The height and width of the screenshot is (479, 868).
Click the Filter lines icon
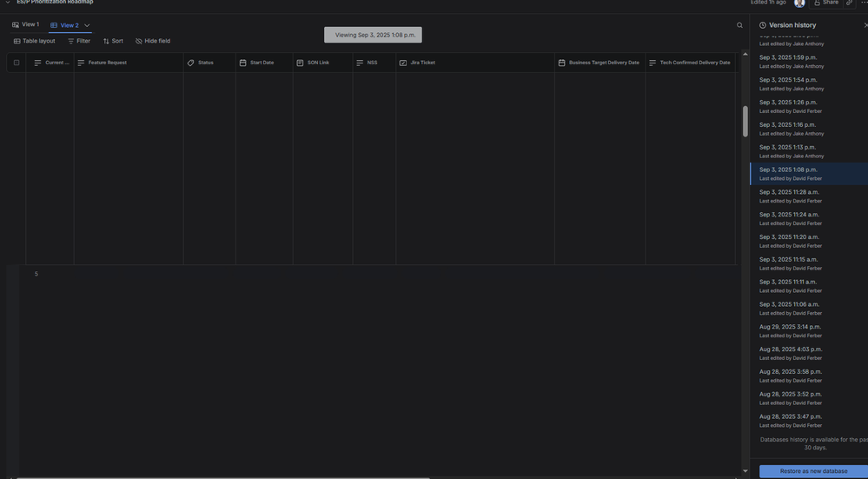[71, 41]
